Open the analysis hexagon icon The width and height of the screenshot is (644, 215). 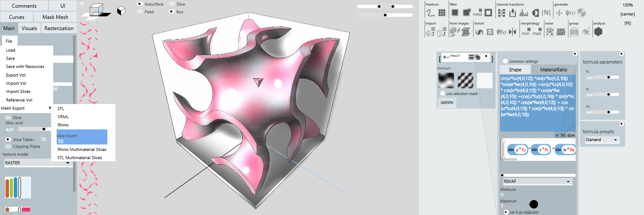point(598,32)
